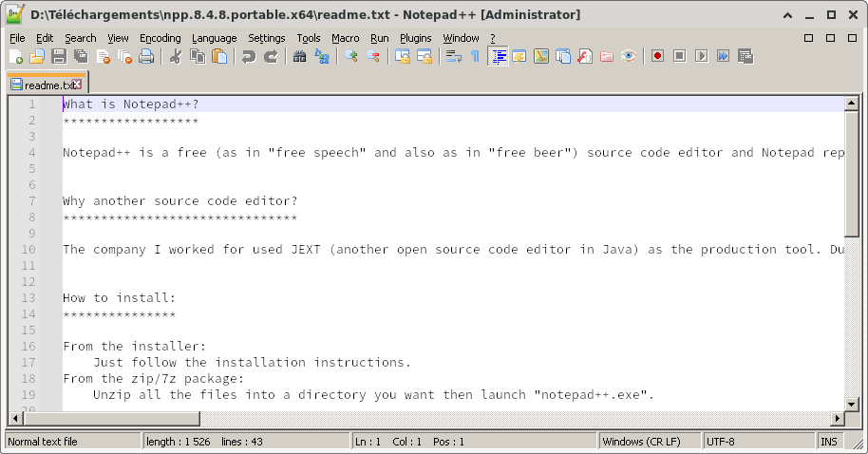Close the readme.txt tab with its X
The width and height of the screenshot is (868, 454).
77,85
